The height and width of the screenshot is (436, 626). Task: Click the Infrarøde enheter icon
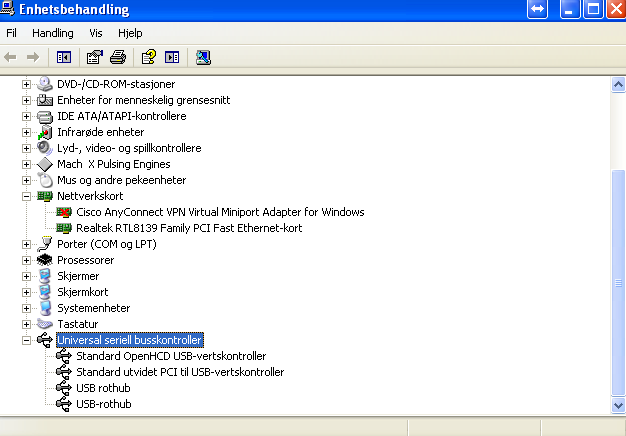point(45,132)
